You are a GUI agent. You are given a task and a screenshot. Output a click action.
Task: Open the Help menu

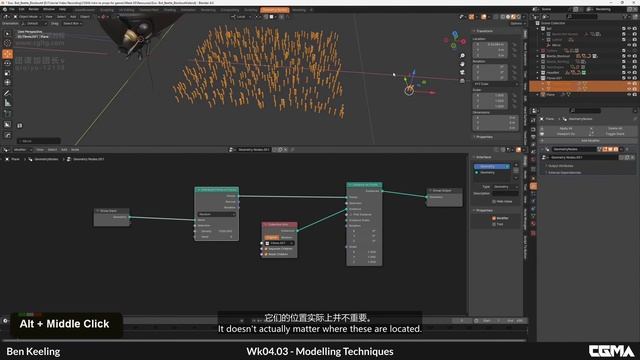(x=62, y=9)
